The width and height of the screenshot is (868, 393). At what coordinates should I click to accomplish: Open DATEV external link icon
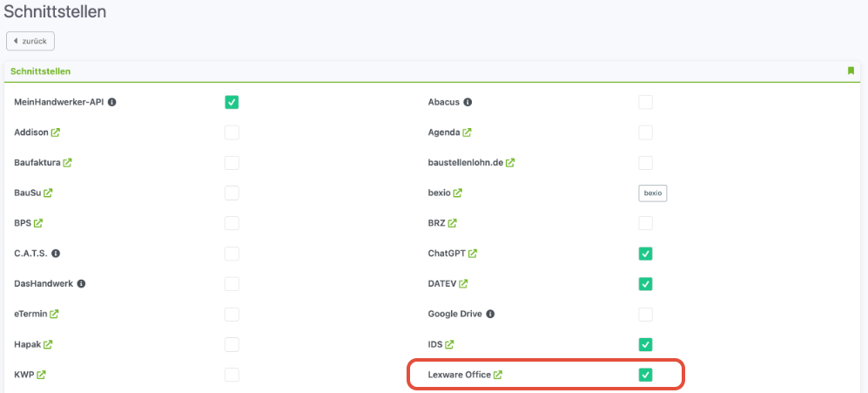(x=464, y=284)
